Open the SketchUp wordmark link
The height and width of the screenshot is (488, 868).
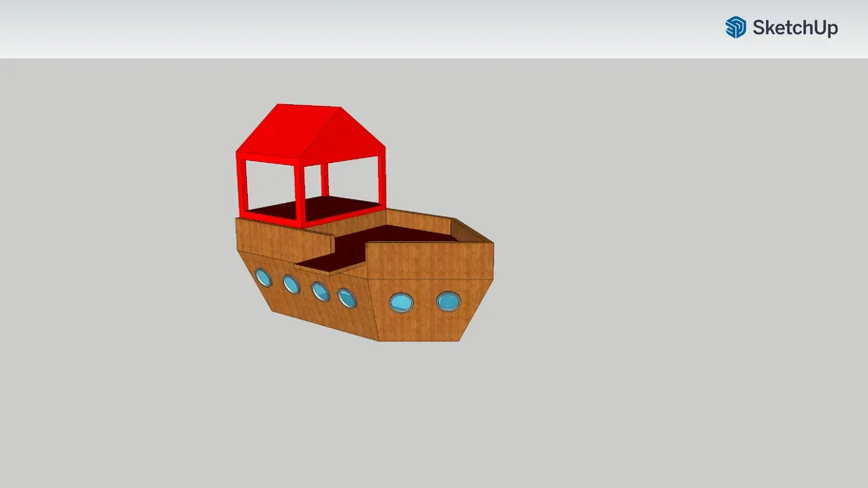pos(795,28)
